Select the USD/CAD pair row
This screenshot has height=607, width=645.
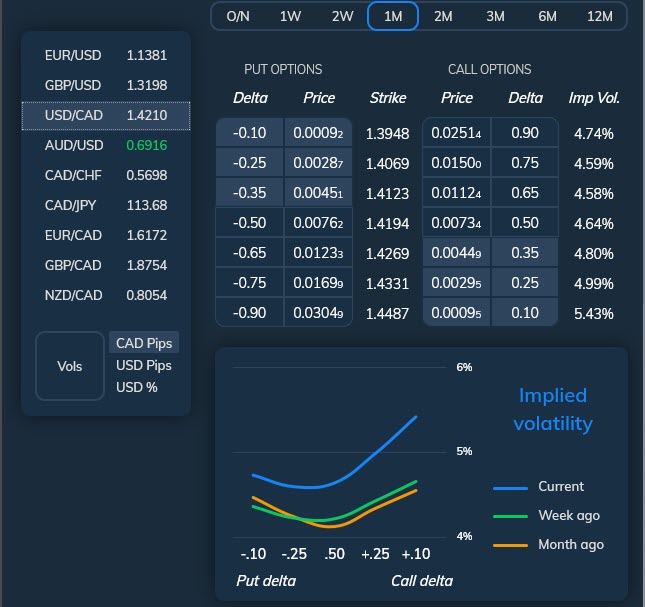coord(106,116)
